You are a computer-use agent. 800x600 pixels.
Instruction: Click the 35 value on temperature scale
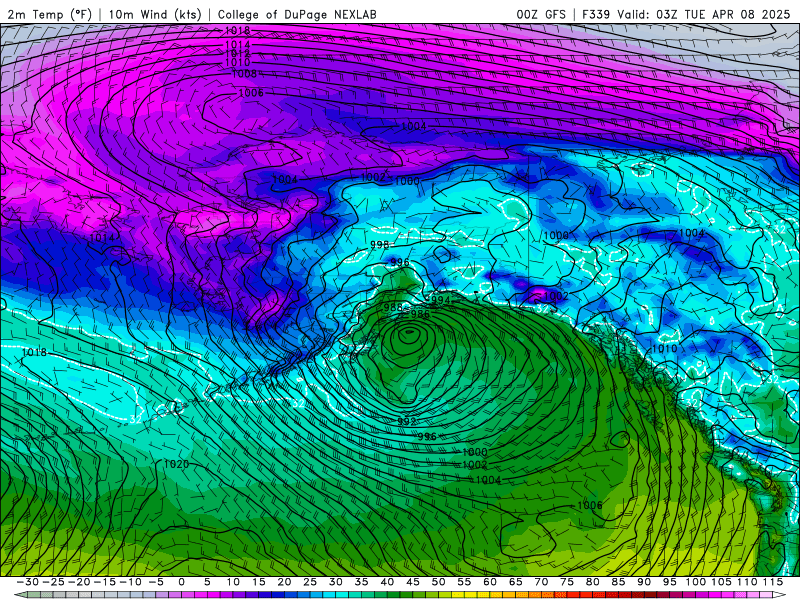(361, 582)
